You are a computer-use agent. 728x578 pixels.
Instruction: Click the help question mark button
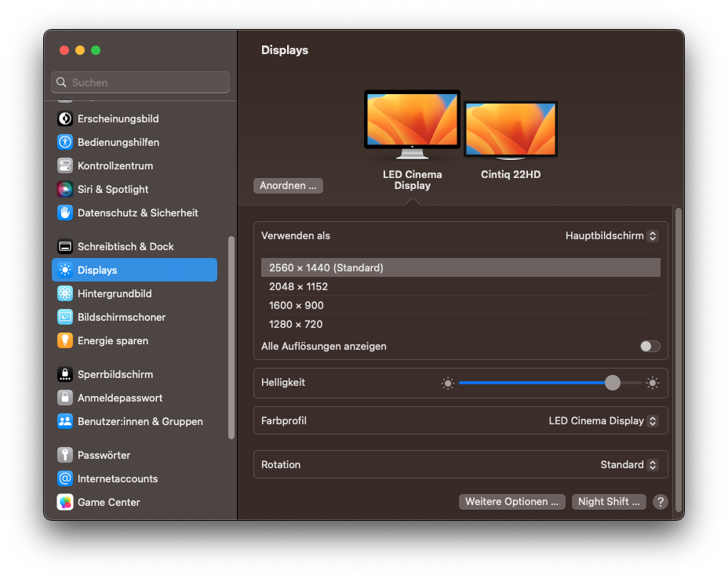point(661,502)
